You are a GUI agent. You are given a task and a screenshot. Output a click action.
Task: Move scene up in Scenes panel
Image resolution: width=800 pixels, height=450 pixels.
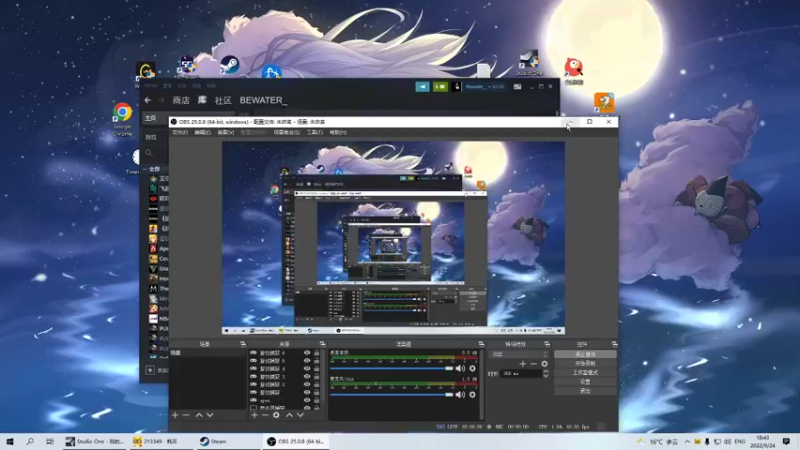tap(199, 415)
